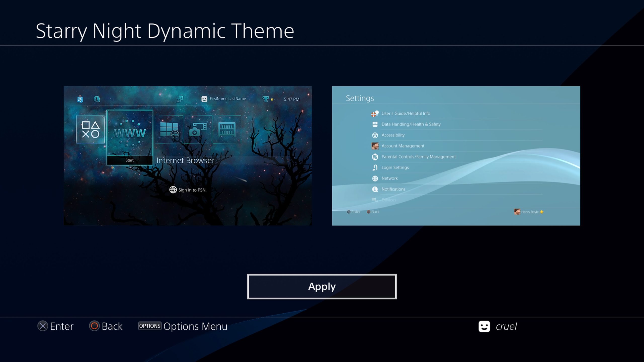
Task: Select the Internet Browser WWW tile
Action: (130, 133)
